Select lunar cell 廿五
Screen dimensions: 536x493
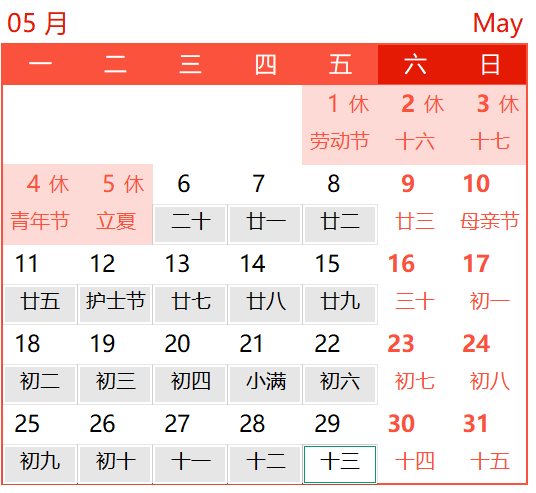40,304
